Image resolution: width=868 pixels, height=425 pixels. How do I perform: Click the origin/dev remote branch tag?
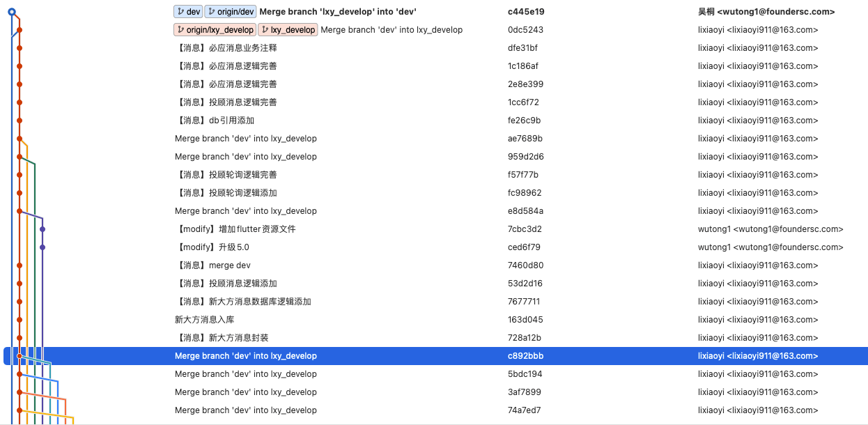pyautogui.click(x=231, y=12)
